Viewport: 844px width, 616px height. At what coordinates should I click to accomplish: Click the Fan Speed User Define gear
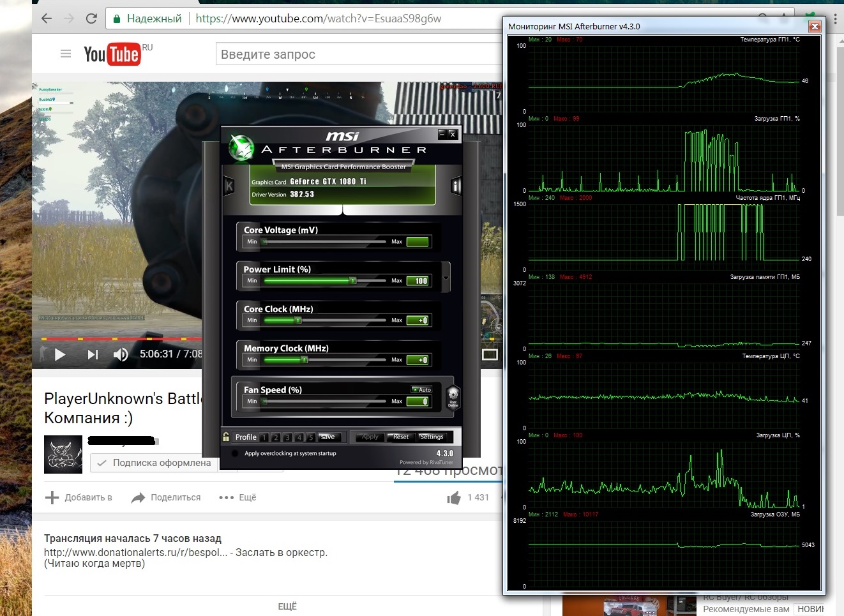[453, 397]
